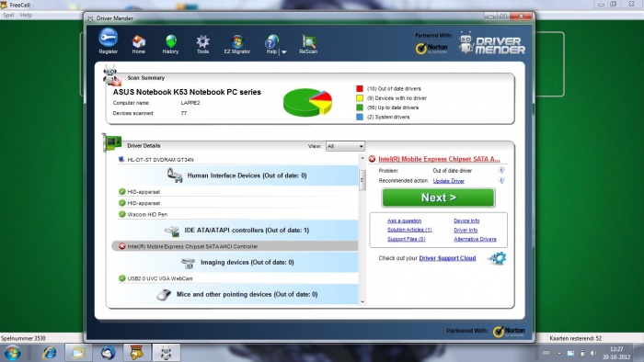
Task: Start a ReScan from the toolbar
Action: [308, 44]
